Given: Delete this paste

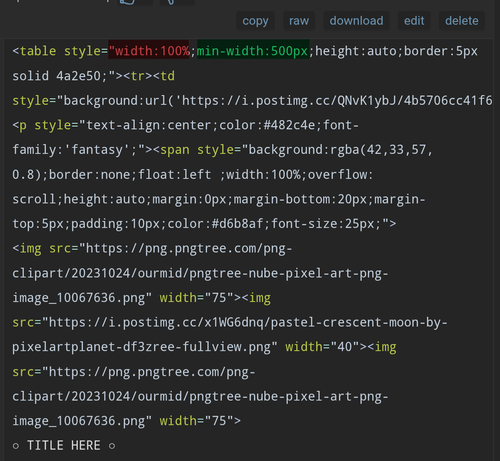Looking at the screenshot, I should [x=462, y=21].
